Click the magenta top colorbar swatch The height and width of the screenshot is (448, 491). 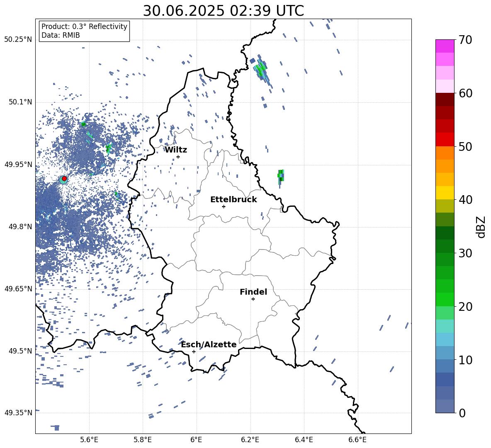coord(445,46)
